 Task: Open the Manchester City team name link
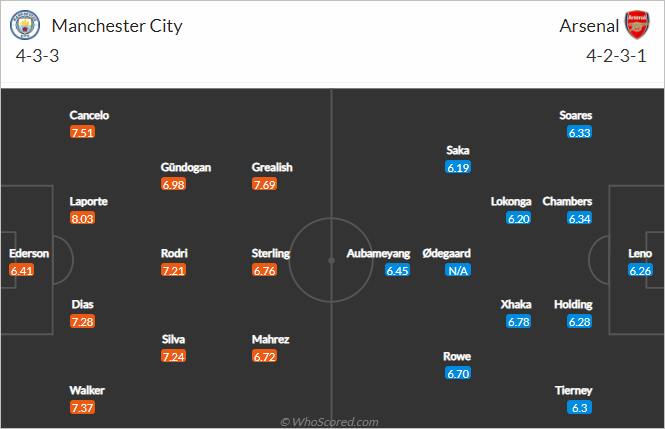click(116, 26)
